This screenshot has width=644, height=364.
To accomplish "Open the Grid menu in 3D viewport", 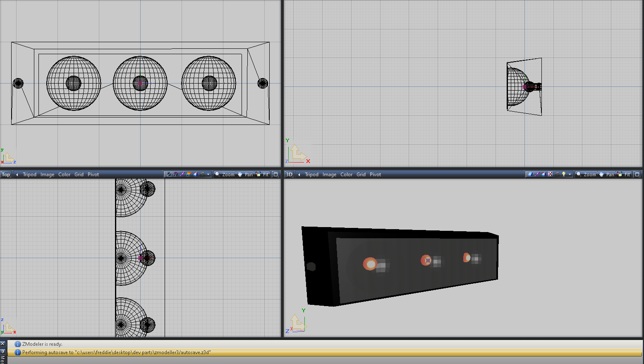I will tap(361, 175).
